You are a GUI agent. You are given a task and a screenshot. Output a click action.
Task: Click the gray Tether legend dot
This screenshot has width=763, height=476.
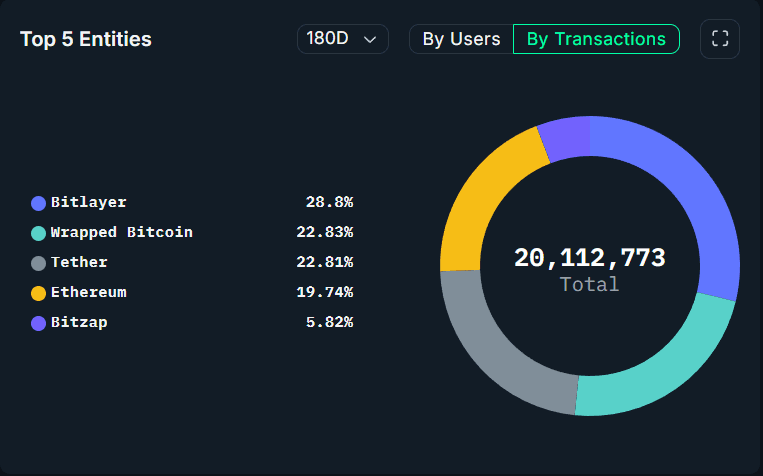[39, 263]
